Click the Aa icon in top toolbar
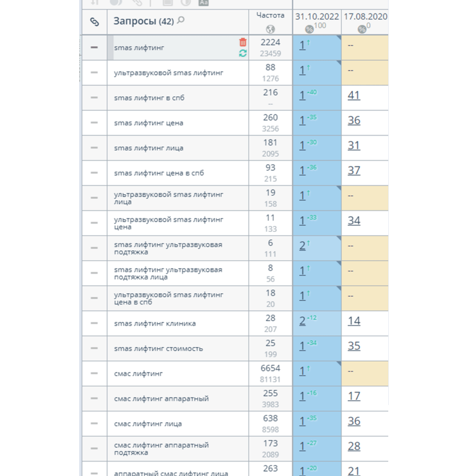 coord(204,2)
